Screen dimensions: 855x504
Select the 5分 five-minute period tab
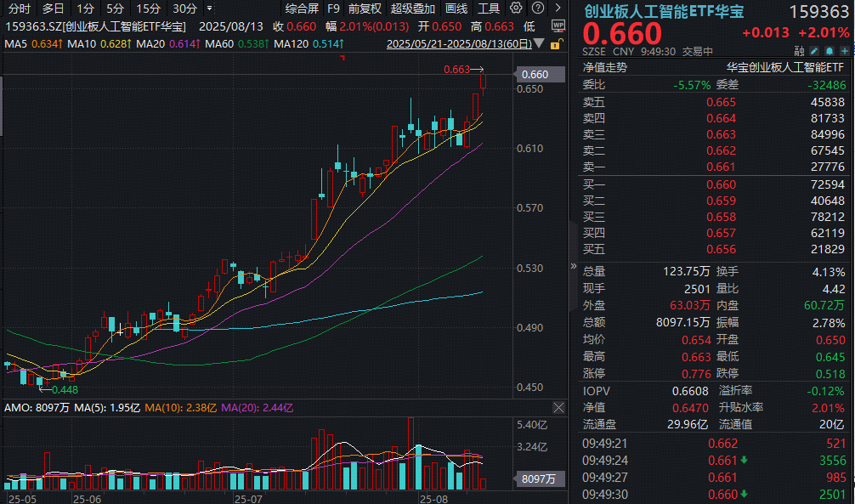click(115, 8)
